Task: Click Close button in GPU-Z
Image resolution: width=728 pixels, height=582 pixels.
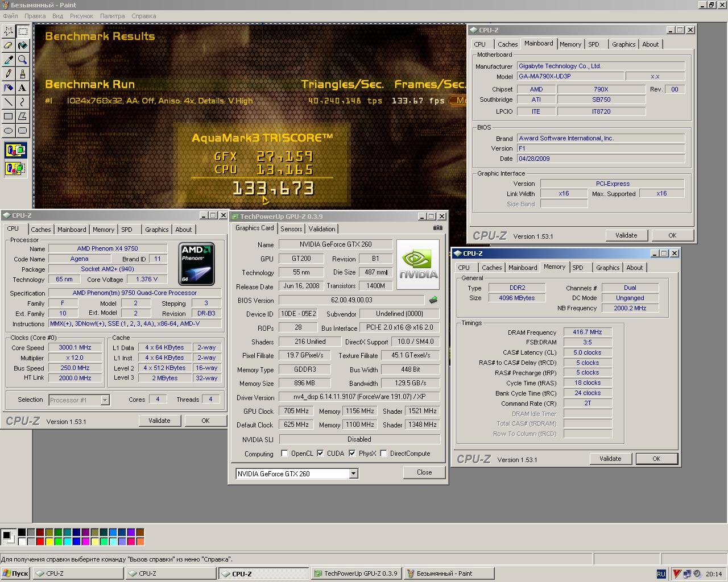Action: click(x=424, y=472)
